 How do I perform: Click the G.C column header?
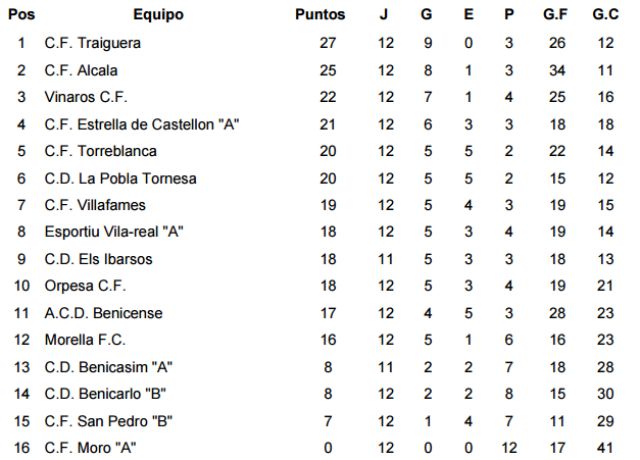606,15
